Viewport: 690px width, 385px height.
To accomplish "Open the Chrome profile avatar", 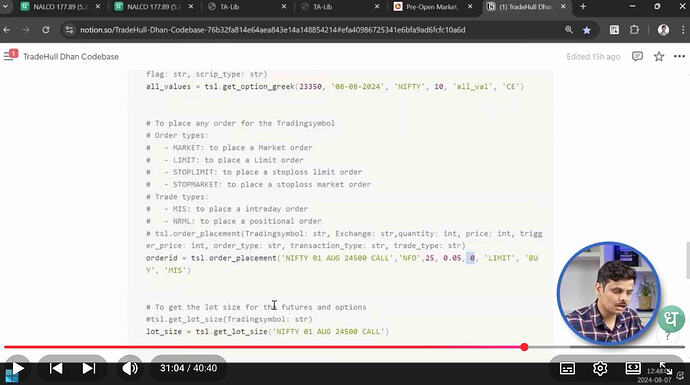I will coord(663,30).
